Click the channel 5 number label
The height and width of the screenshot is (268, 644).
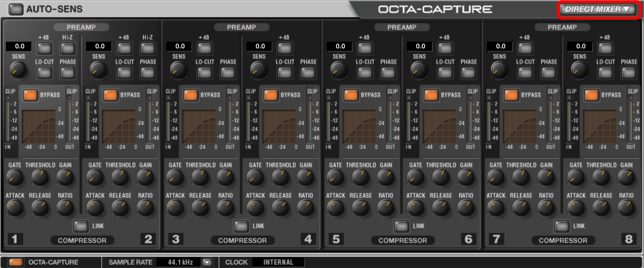(x=336, y=239)
